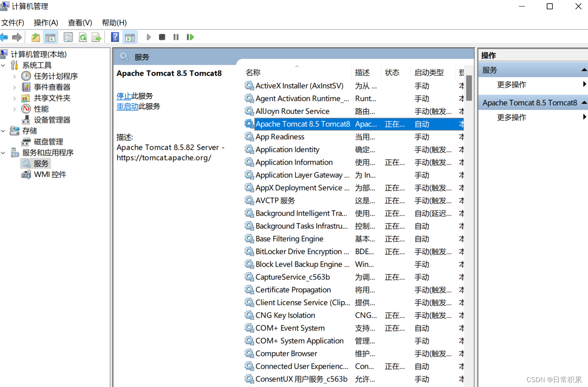
Task: Open the 文件(F) menu
Action: (x=13, y=23)
